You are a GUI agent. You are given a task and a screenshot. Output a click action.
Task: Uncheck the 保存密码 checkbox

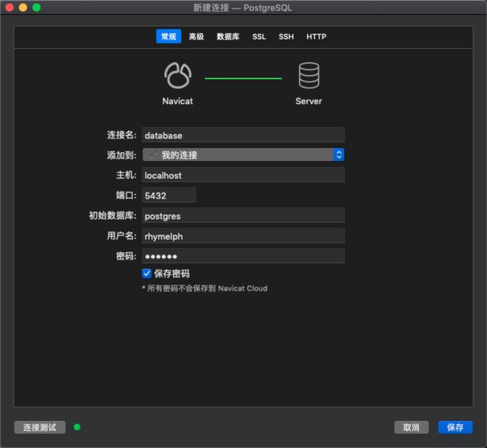[147, 273]
